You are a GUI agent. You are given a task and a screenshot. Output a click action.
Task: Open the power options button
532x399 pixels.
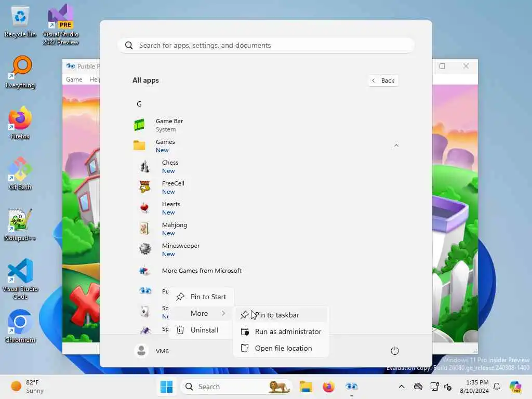pyautogui.click(x=395, y=351)
